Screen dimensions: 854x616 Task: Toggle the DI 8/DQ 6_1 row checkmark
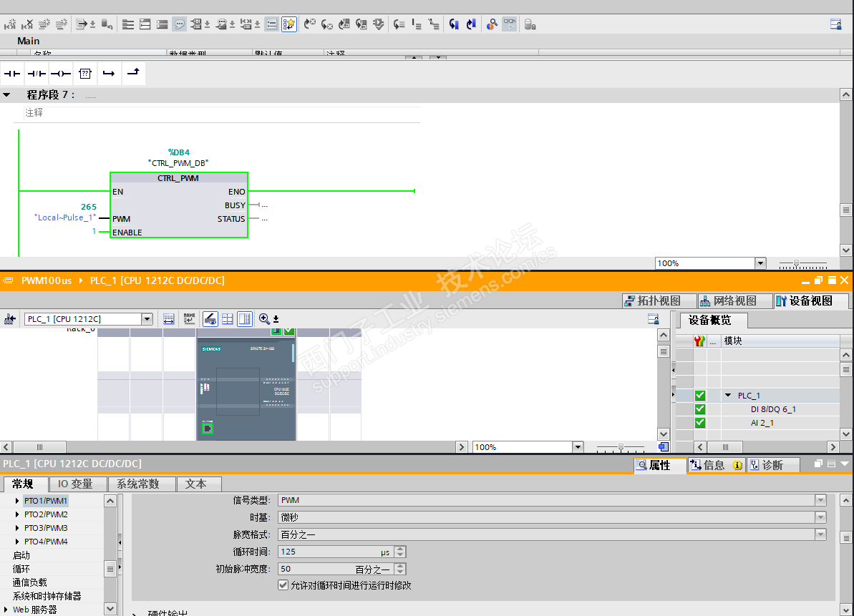(700, 409)
